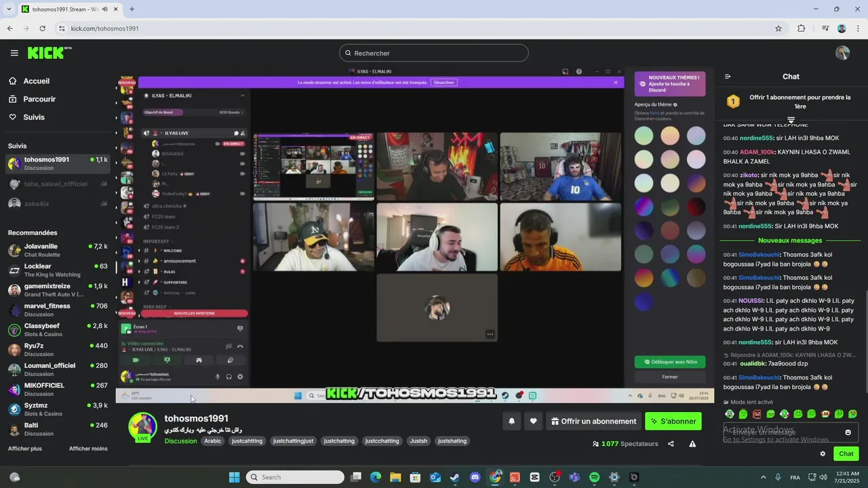Mute the browser tab audio icon
This screenshot has height=488, width=868.
click(x=104, y=9)
